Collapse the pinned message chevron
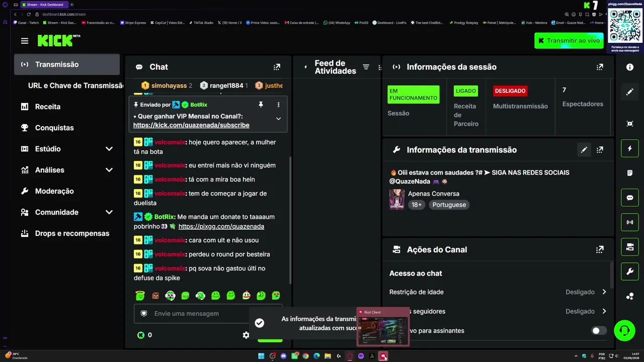Image resolution: width=644 pixels, height=362 pixels. [278, 119]
